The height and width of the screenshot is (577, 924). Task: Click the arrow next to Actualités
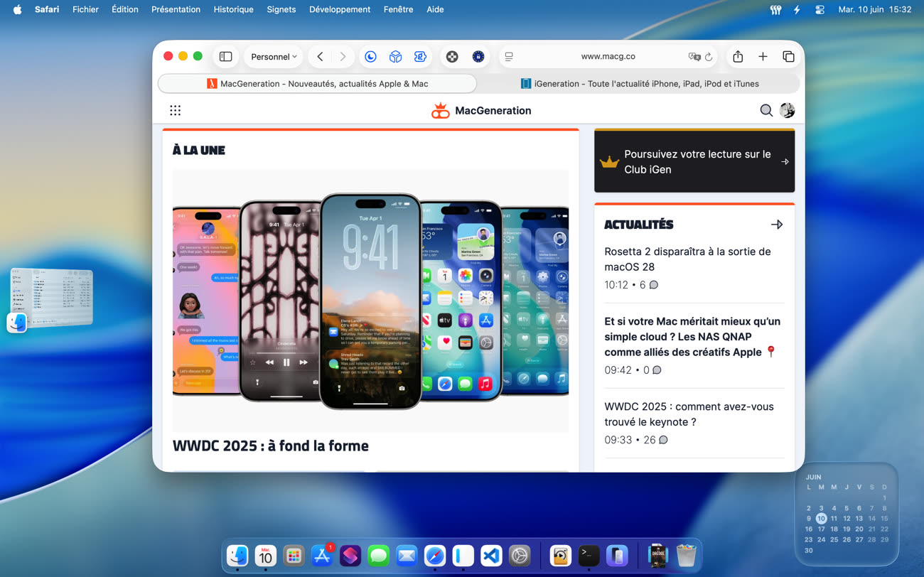[777, 225]
